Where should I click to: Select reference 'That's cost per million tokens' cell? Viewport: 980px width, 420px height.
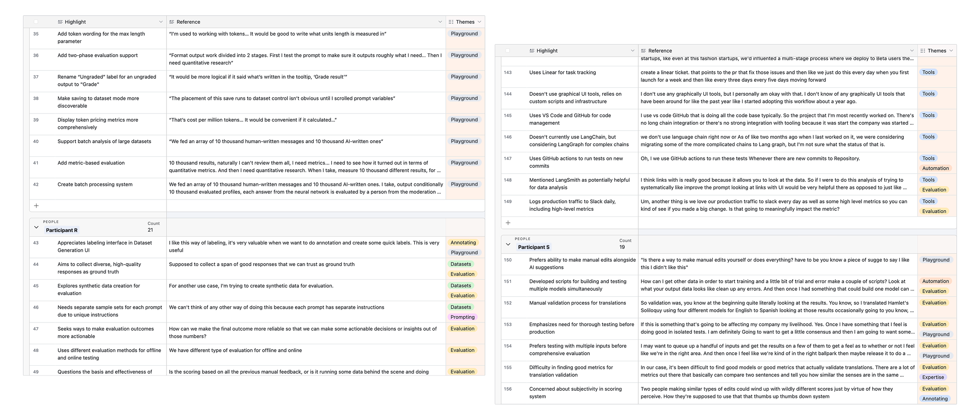click(x=306, y=124)
